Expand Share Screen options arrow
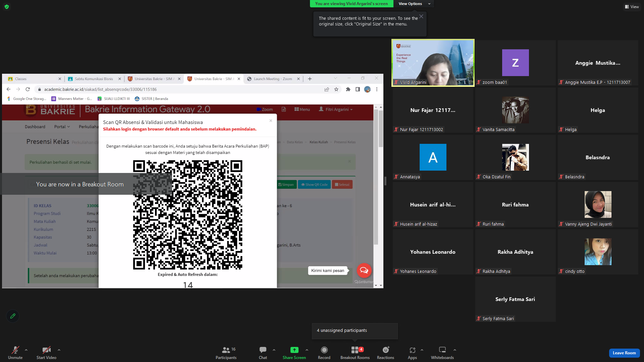The width and height of the screenshot is (644, 362). [x=307, y=350]
